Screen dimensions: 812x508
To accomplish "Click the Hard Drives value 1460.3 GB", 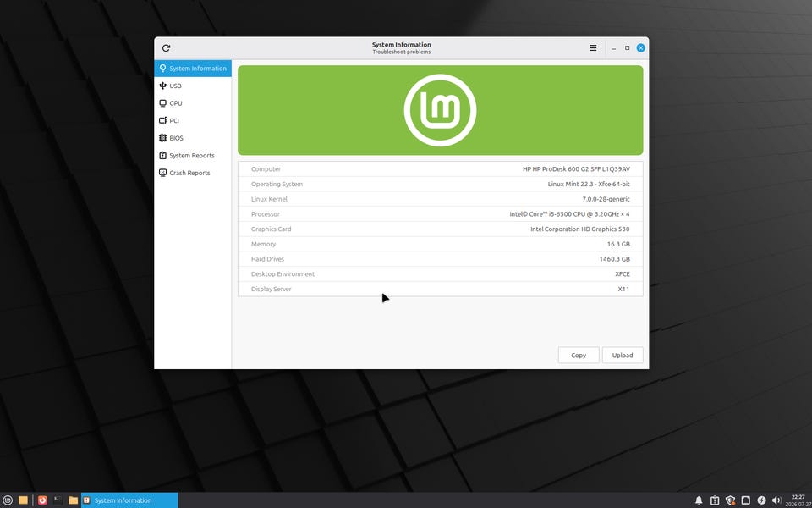I will click(x=615, y=259).
